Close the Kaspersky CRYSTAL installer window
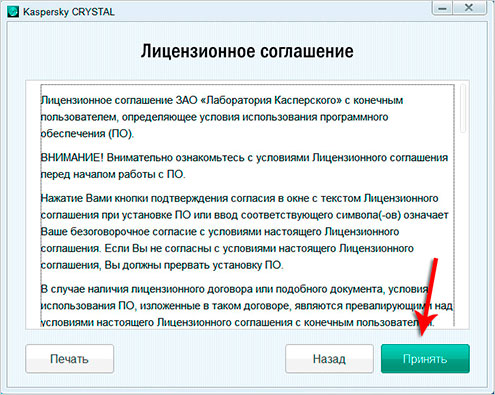This screenshot has width=495, height=395. click(469, 8)
